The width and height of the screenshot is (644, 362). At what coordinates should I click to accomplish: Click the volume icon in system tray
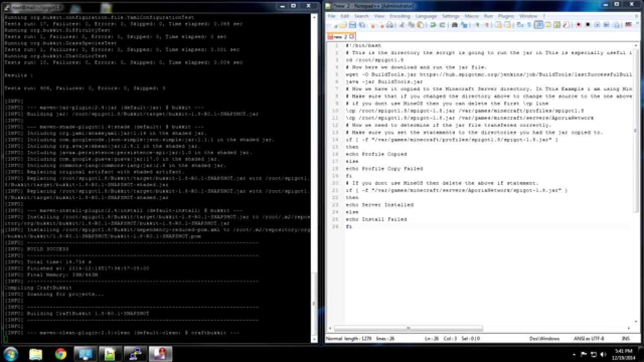pos(602,354)
